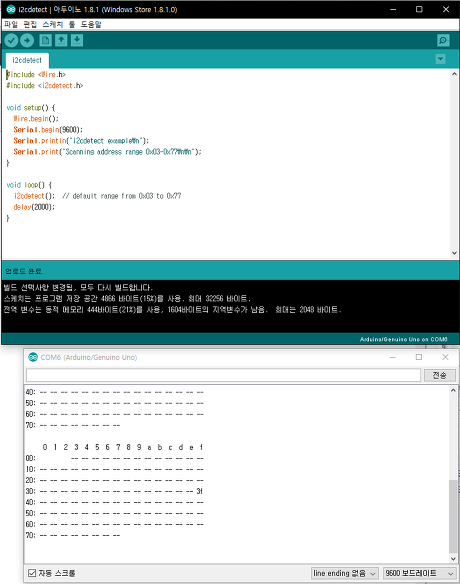
Task: Toggle the 자동 스크롤 checkbox
Action: tap(32, 573)
